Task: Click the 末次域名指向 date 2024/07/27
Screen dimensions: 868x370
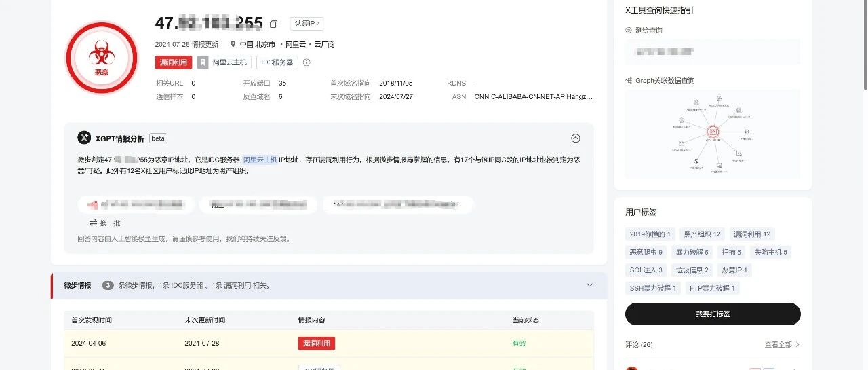Action: click(x=396, y=97)
